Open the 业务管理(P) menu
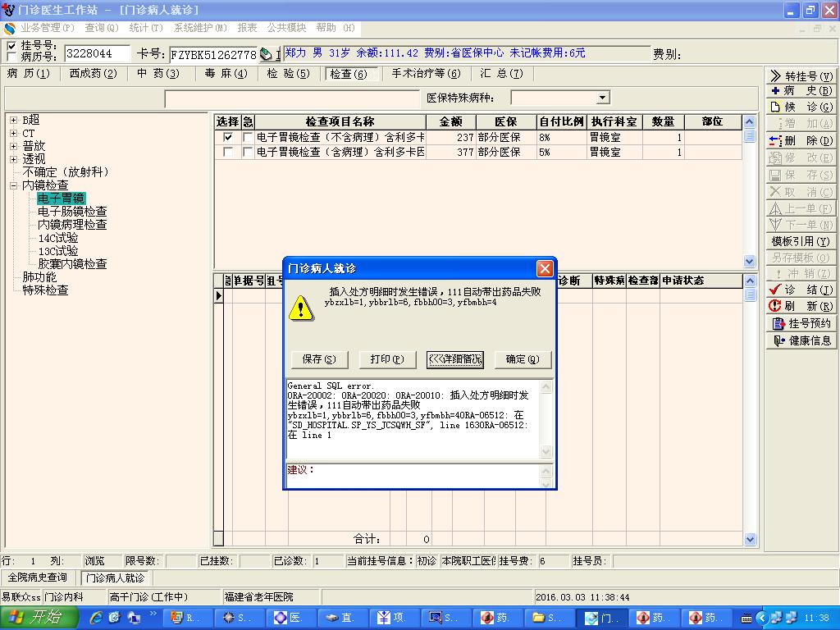Screen dimensions: 840x630 [x=47, y=28]
